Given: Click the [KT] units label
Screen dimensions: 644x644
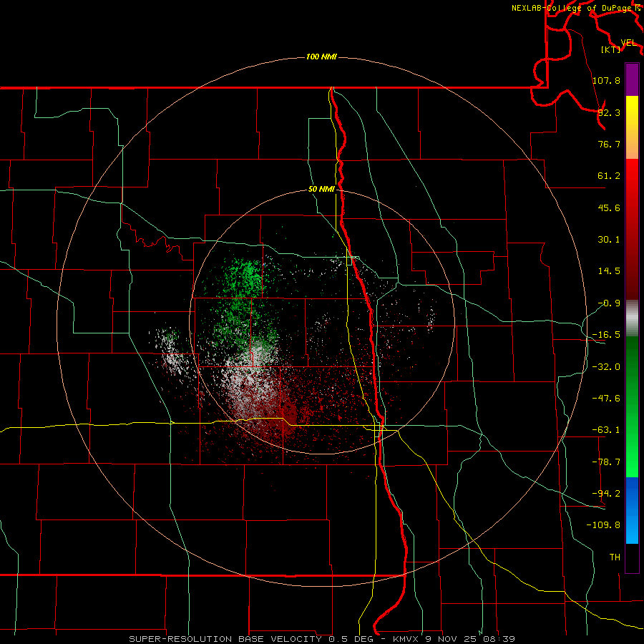Looking at the screenshot, I should coord(610,49).
